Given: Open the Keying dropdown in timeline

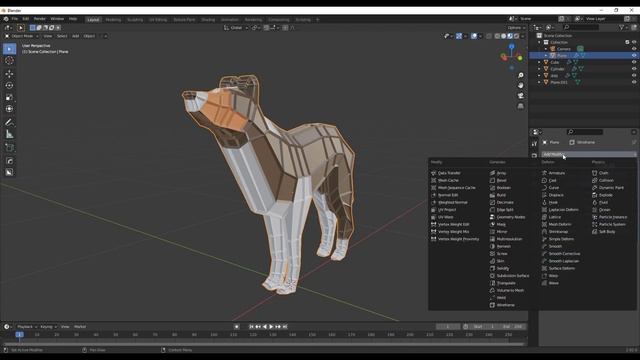Looking at the screenshot, I should (48, 327).
